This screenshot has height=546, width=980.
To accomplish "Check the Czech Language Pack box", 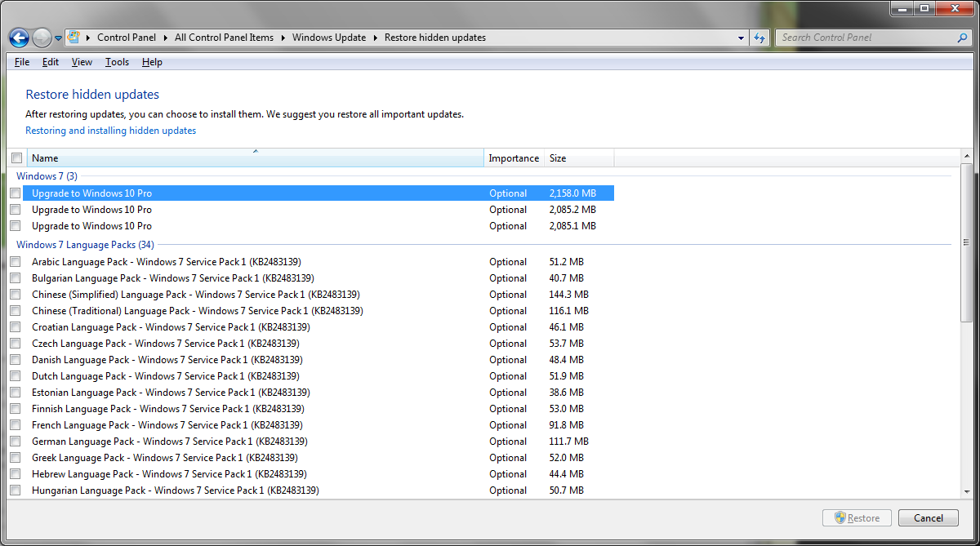I will [x=16, y=344].
